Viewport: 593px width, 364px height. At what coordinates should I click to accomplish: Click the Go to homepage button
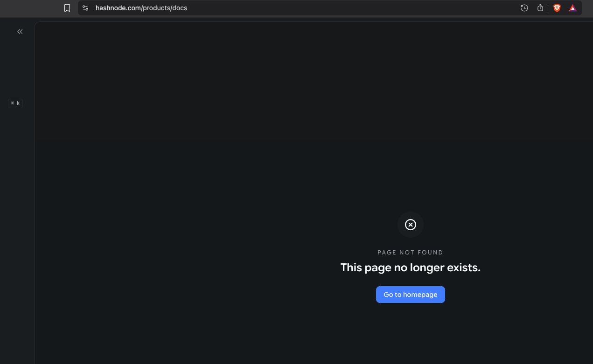(411, 295)
